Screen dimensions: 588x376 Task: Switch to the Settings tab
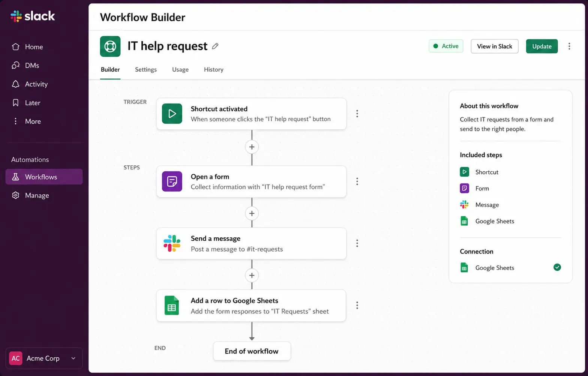click(x=146, y=70)
